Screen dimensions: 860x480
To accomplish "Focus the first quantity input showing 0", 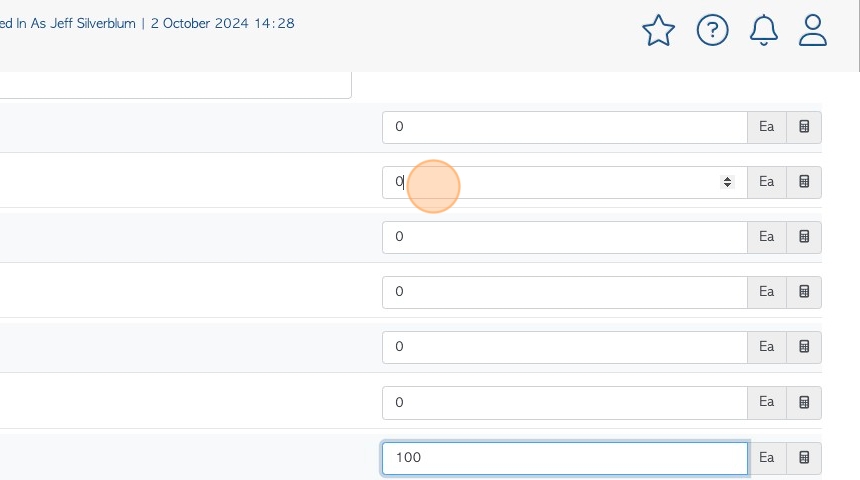I will 565,127.
